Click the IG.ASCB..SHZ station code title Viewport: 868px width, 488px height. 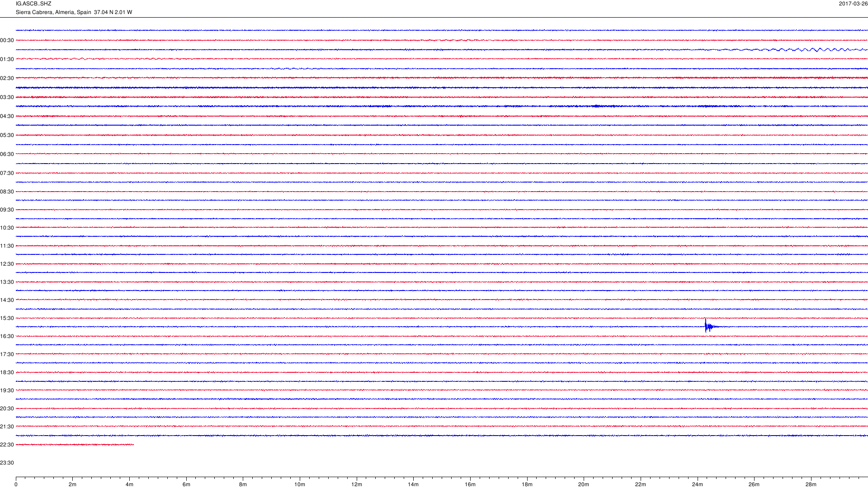pyautogui.click(x=33, y=4)
